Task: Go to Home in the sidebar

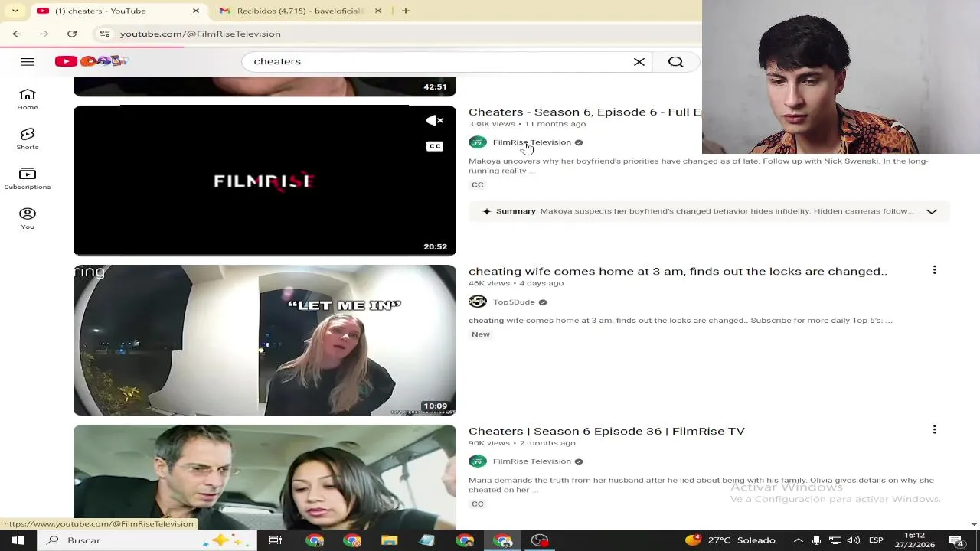Action: [28, 99]
